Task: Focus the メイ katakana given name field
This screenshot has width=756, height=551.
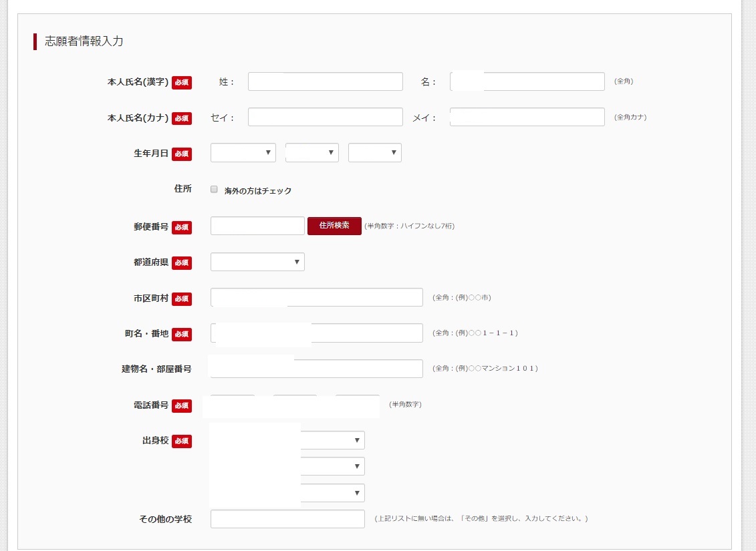Action: (x=527, y=117)
